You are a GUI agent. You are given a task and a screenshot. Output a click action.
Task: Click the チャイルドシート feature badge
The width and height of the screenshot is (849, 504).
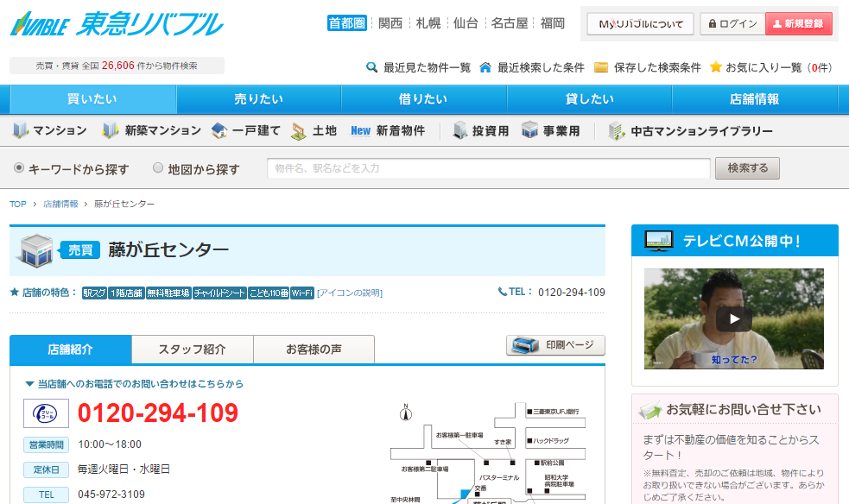pos(220,293)
